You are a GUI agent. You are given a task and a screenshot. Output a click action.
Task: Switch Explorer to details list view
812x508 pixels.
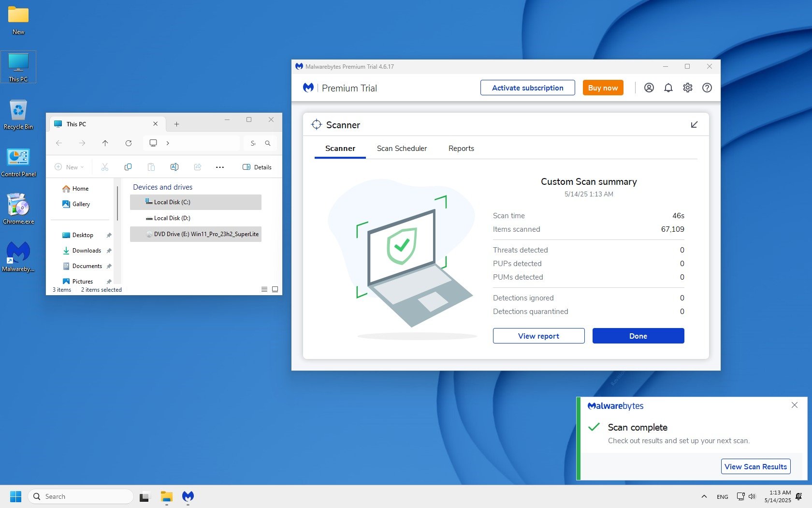coord(264,289)
